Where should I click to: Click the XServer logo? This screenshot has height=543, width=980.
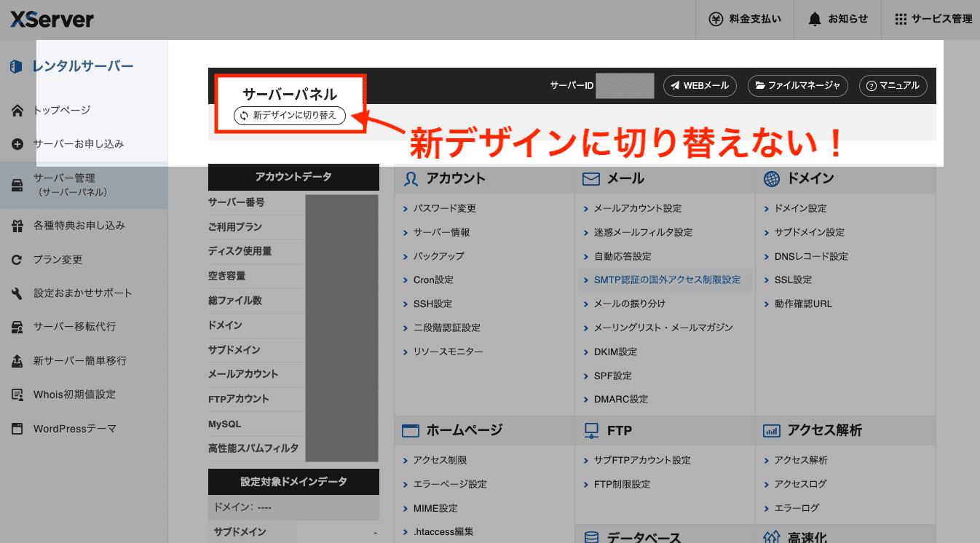coord(52,20)
